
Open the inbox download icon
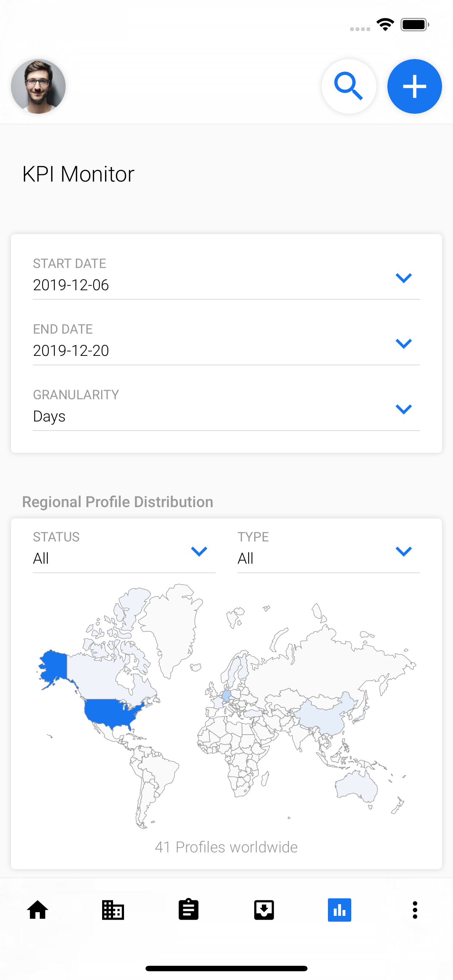264,910
